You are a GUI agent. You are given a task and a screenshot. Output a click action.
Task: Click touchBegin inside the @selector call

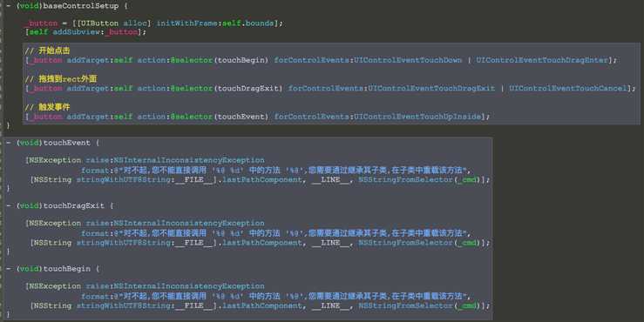(x=241, y=60)
